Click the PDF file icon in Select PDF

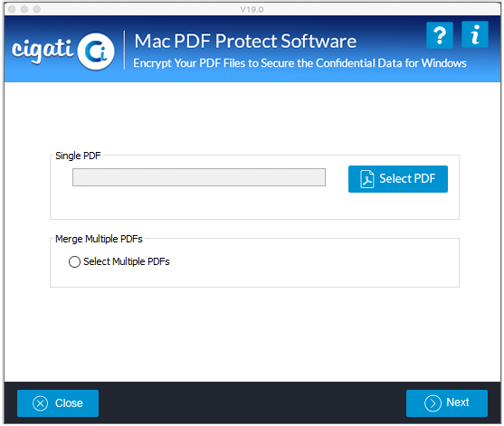tap(366, 179)
